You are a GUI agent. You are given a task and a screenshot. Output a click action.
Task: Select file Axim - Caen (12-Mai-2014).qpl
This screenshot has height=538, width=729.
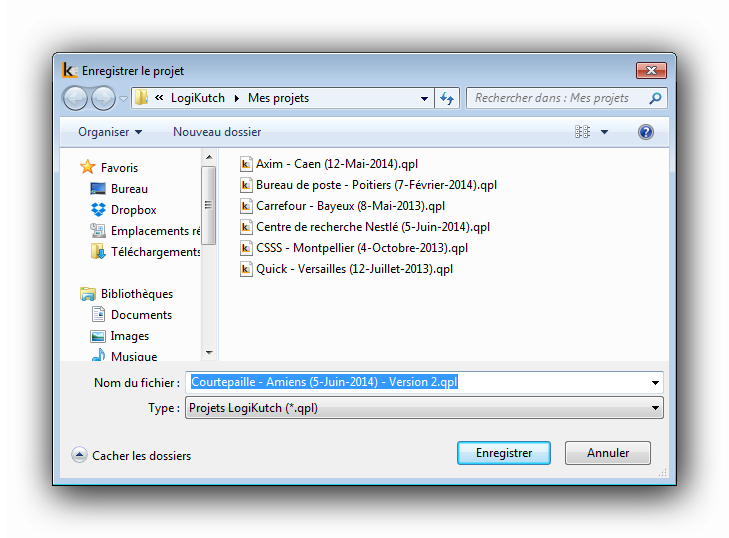(x=337, y=164)
